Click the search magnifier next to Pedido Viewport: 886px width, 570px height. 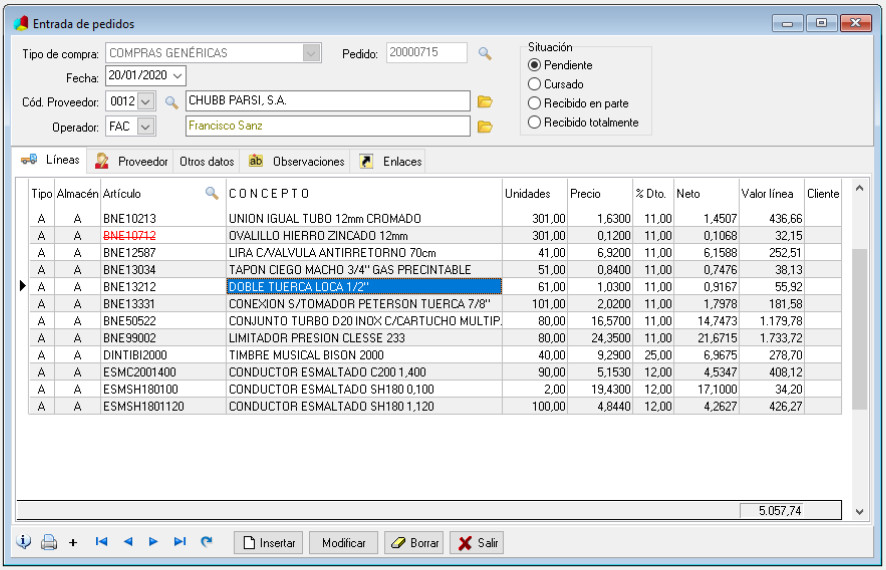tap(485, 54)
